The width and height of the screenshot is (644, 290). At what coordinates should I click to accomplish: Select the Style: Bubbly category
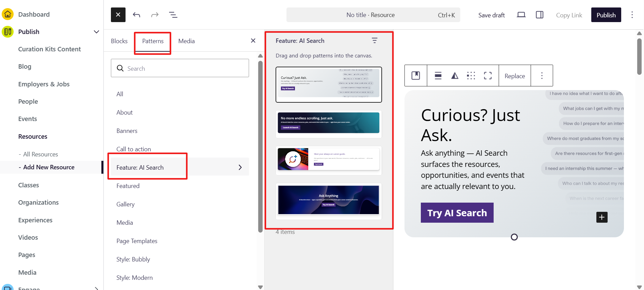pyautogui.click(x=180, y=259)
